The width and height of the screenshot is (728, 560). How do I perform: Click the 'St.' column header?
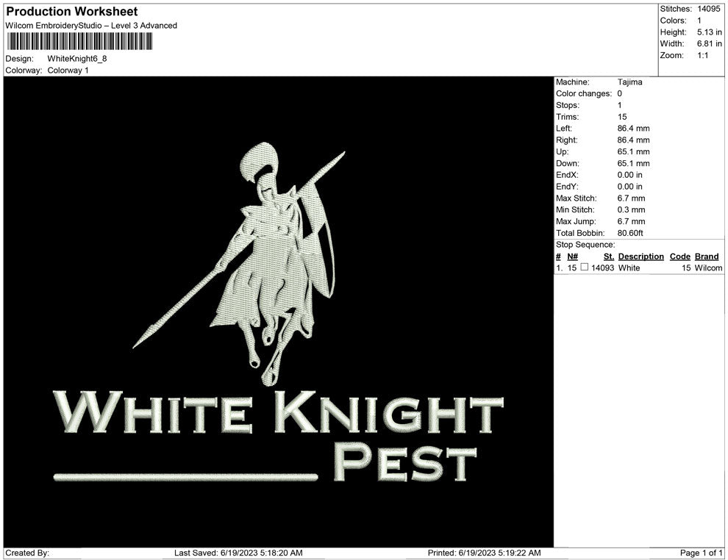pyautogui.click(x=609, y=256)
